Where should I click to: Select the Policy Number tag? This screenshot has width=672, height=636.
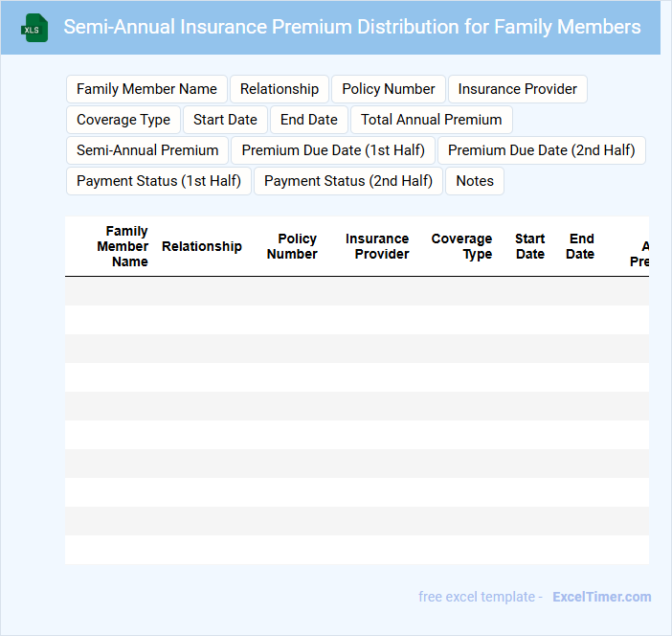pyautogui.click(x=388, y=89)
